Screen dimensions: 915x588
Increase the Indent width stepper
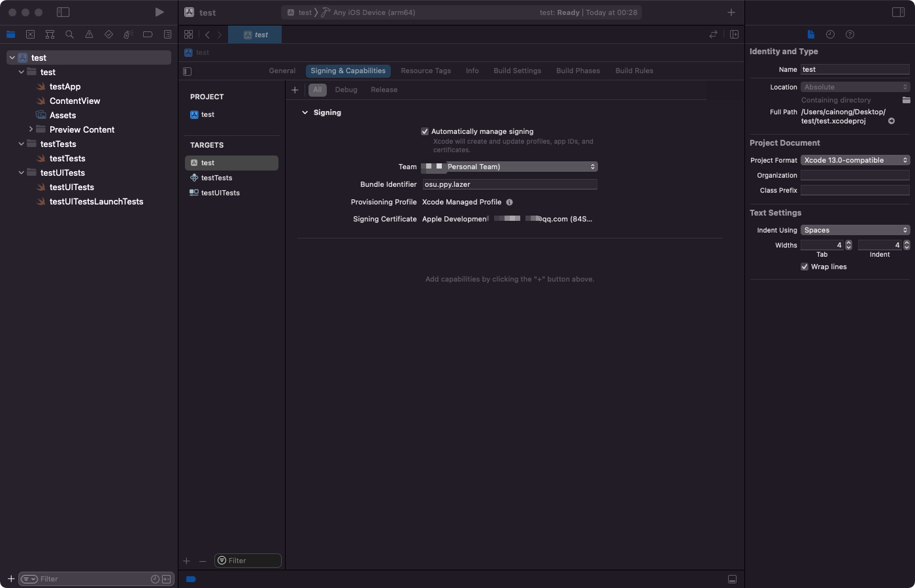click(907, 243)
